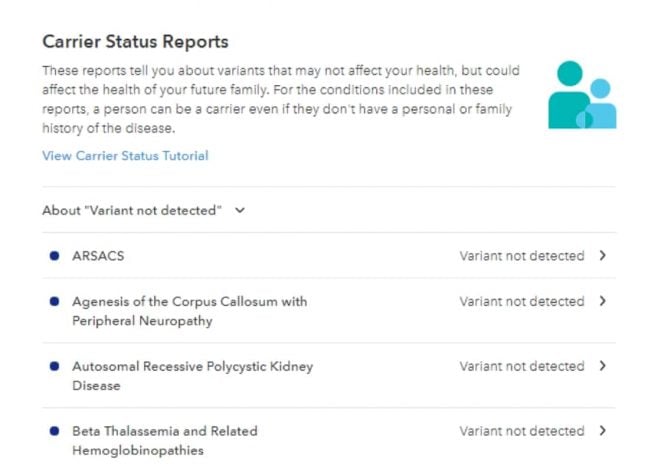Click the blue dot beside Agenesis of Corpus Callosum
648x472 pixels.
click(54, 300)
